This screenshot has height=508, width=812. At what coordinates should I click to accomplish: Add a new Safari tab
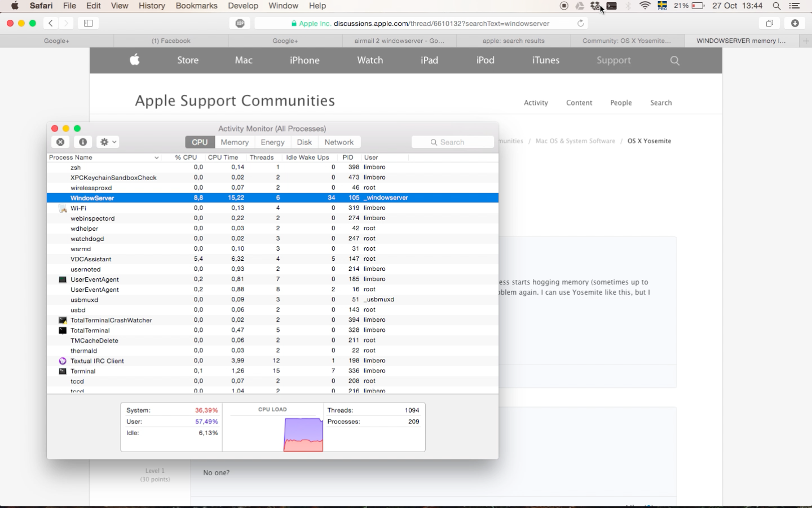pos(806,41)
